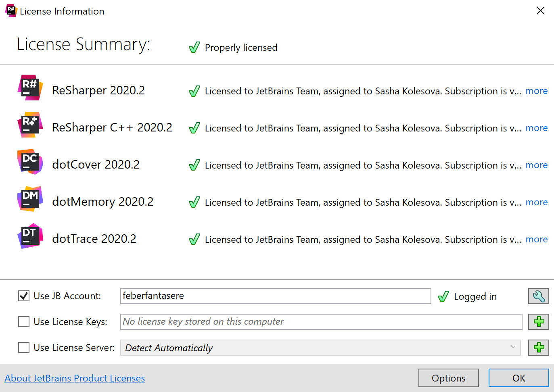The image size is (554, 392).
Task: Confirm with the OK button
Action: pyautogui.click(x=519, y=378)
